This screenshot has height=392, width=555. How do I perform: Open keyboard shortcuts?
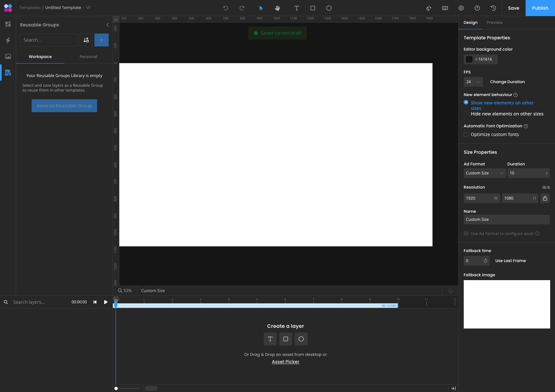coord(445,8)
